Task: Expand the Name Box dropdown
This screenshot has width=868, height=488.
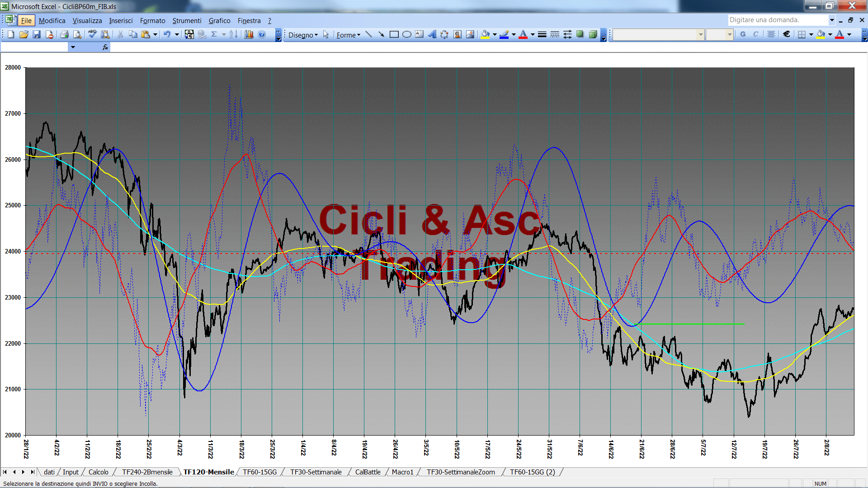Action: click(72, 47)
